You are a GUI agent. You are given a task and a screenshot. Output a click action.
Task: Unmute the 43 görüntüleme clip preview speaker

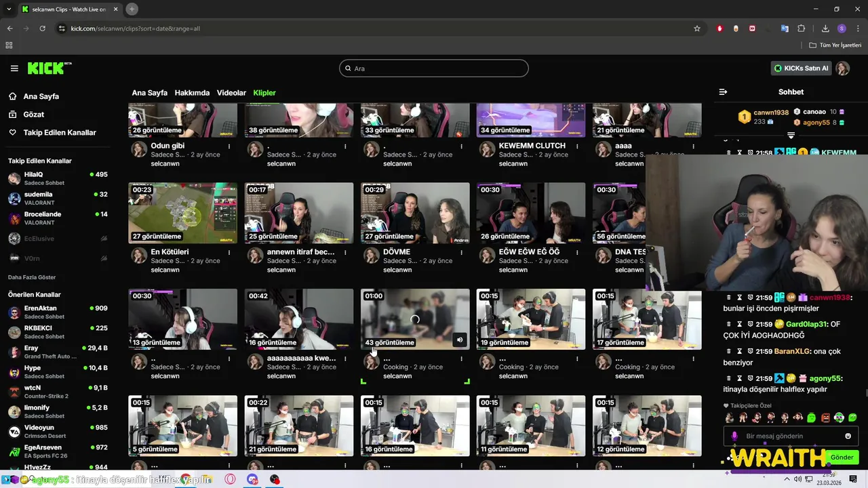(x=459, y=340)
